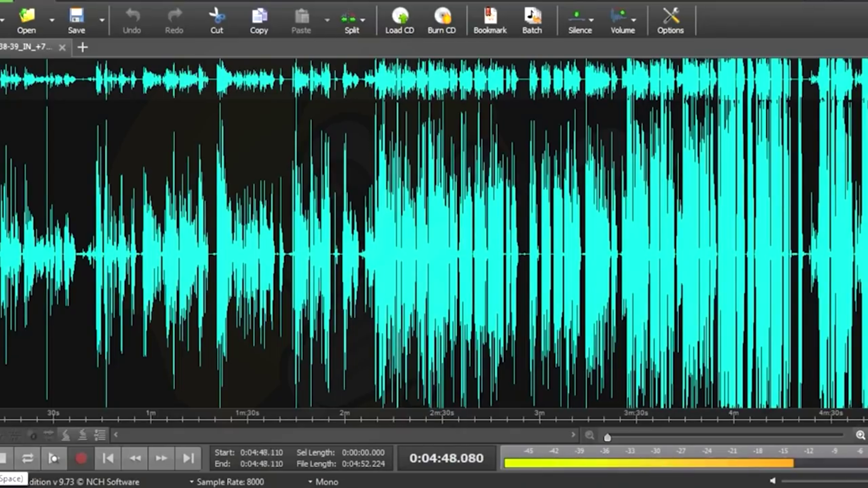
Task: Expand the Volume dropdown arrow
Action: (633, 20)
